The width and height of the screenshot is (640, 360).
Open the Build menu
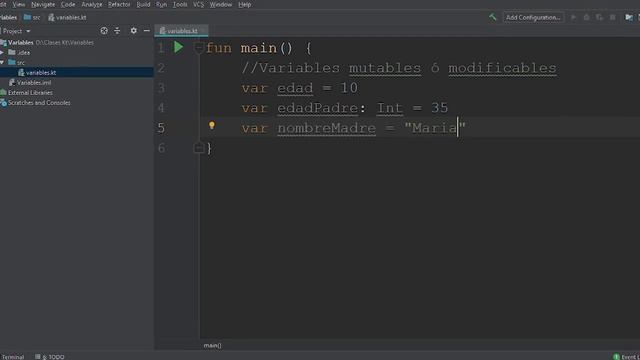coord(143,4)
